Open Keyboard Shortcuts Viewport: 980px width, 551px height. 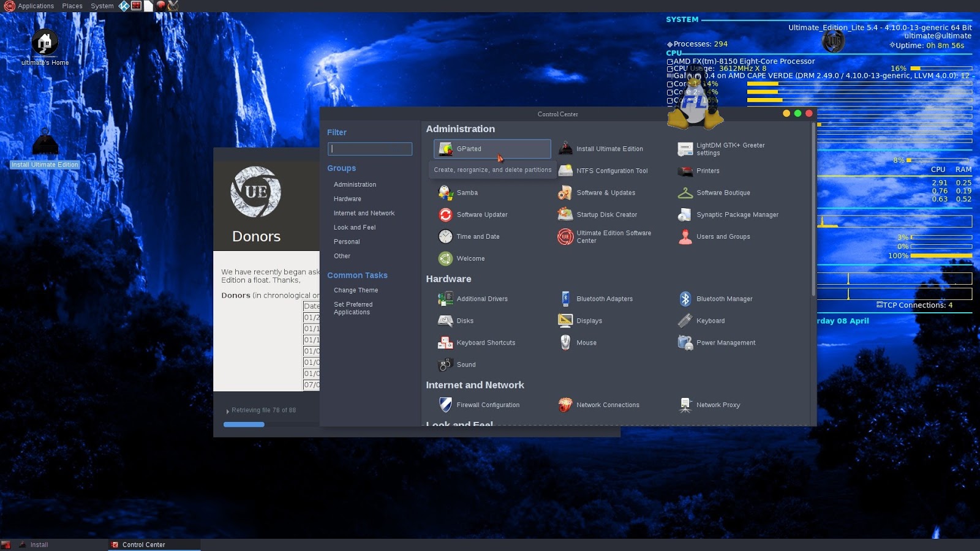click(x=477, y=343)
